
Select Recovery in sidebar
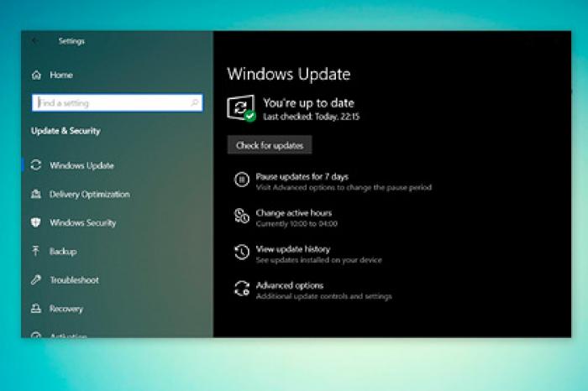66,309
